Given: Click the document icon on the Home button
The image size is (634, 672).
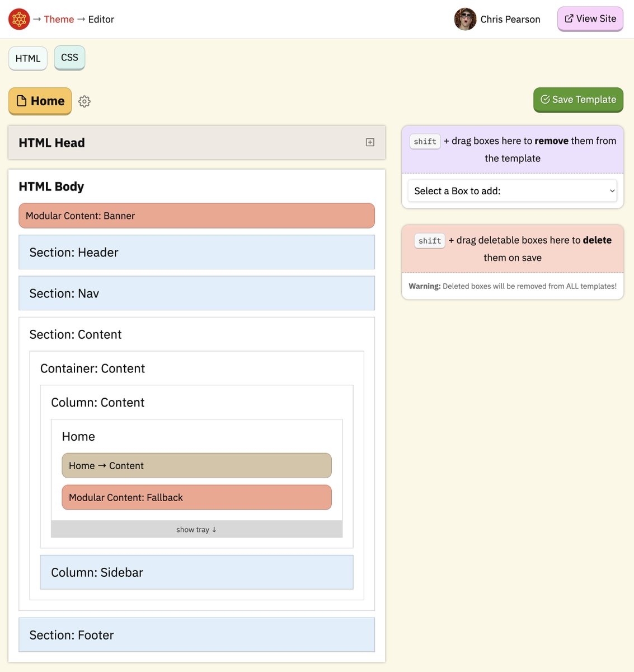Looking at the screenshot, I should (21, 100).
